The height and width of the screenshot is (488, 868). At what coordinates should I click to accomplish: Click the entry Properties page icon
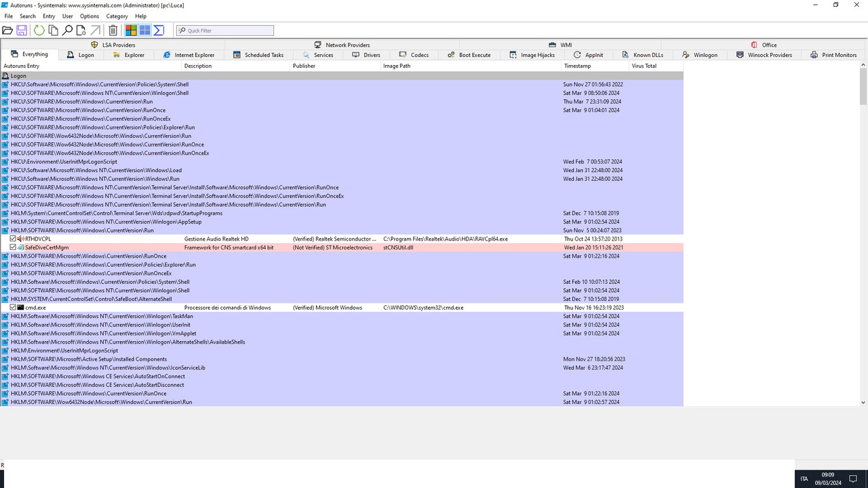[81, 30]
